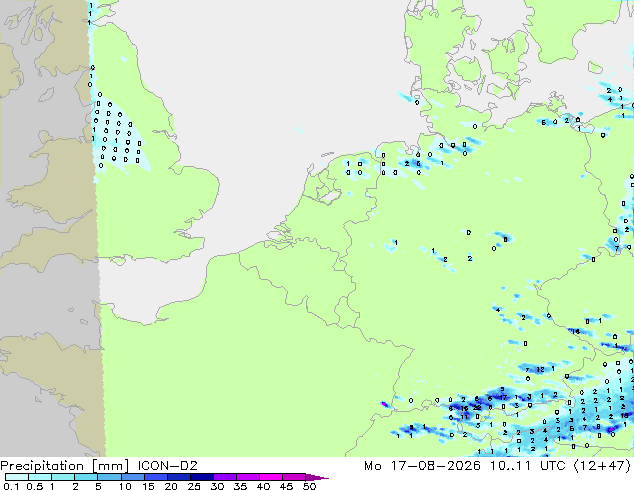
Task: Click the legend swatch between 20 and 25
Action: [178, 477]
